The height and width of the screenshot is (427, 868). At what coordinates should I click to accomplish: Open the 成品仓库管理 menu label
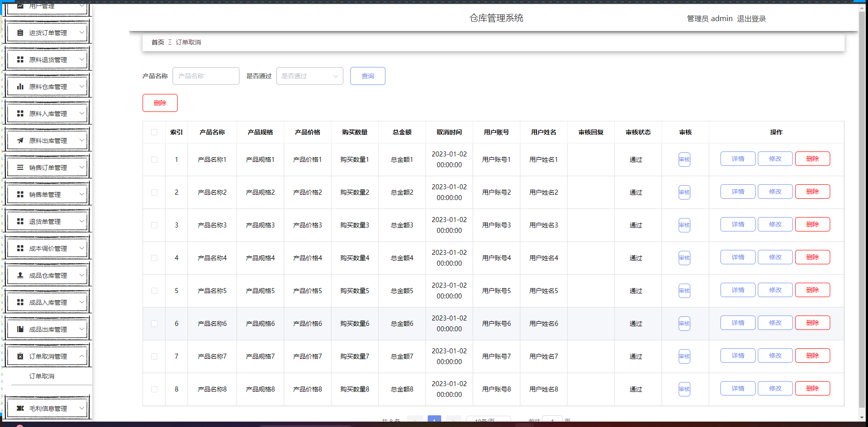pos(48,276)
